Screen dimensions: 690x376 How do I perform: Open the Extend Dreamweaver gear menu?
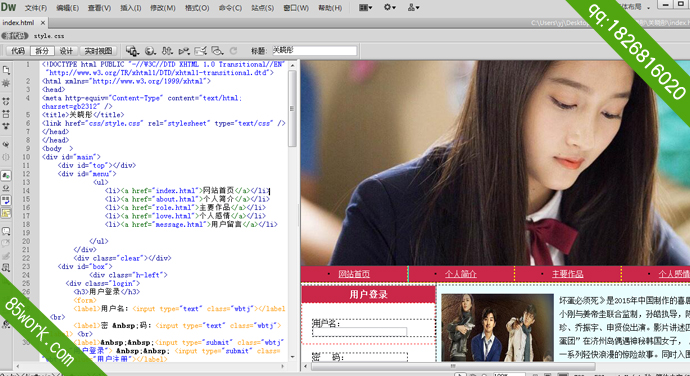click(x=390, y=7)
